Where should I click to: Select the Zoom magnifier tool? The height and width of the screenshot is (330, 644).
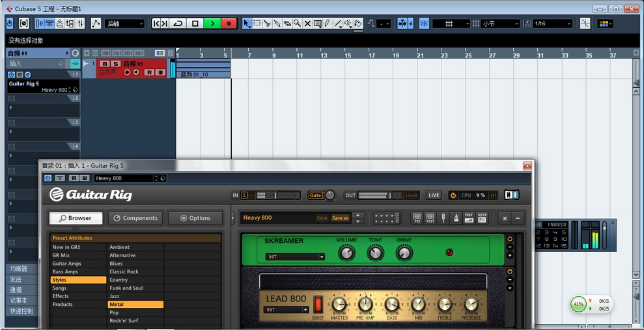297,23
